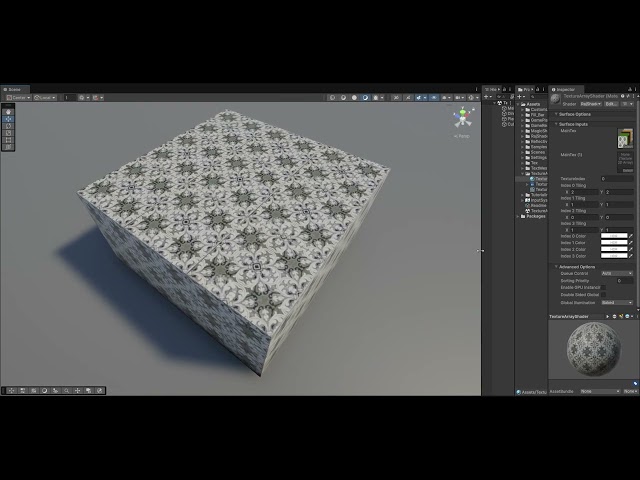
Task: Collapse the Assets root folder
Action: pos(518,104)
